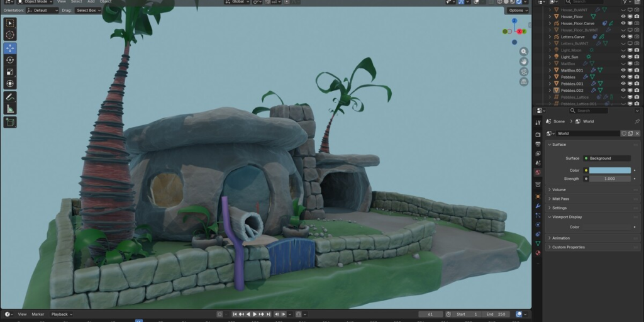Expand the House_Floor tree item
644x322 pixels.
(550, 17)
